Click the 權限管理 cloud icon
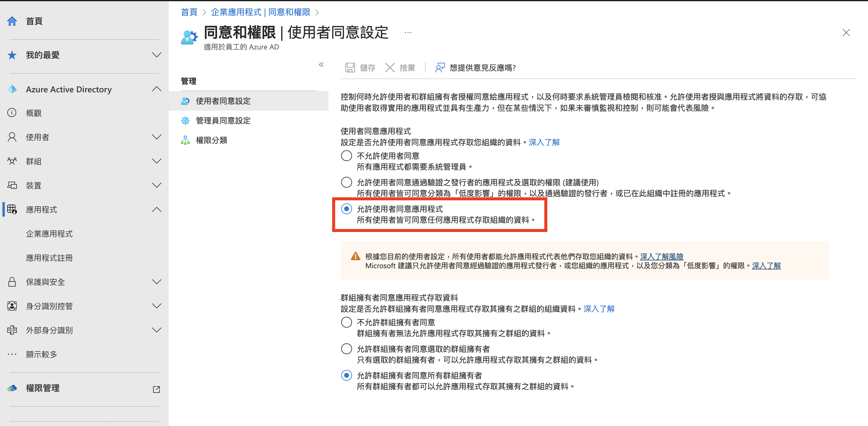The width and height of the screenshot is (868, 426). [12, 388]
